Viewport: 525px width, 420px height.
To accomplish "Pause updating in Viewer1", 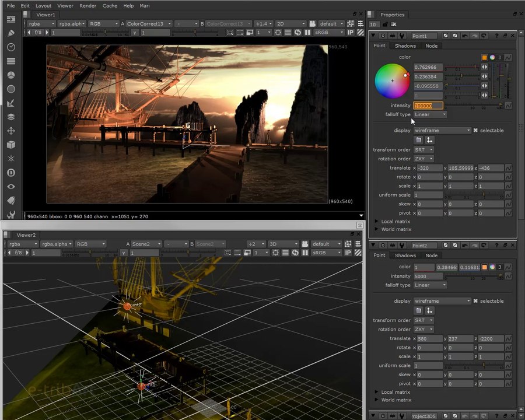I will (x=307, y=33).
